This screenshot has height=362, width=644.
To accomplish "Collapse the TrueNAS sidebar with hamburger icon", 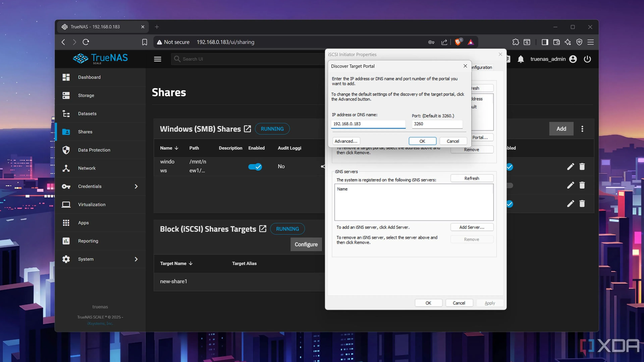I will click(x=157, y=59).
